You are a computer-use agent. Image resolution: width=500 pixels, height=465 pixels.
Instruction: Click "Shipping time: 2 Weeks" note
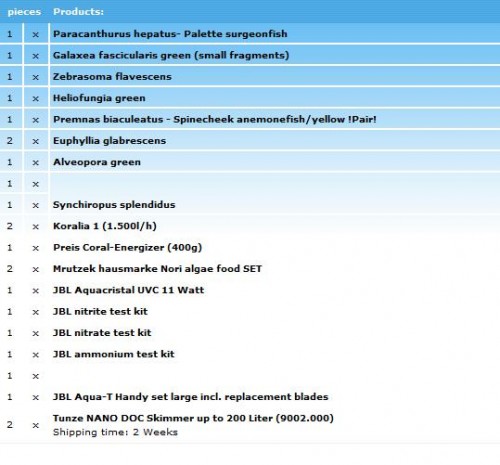(x=115, y=432)
